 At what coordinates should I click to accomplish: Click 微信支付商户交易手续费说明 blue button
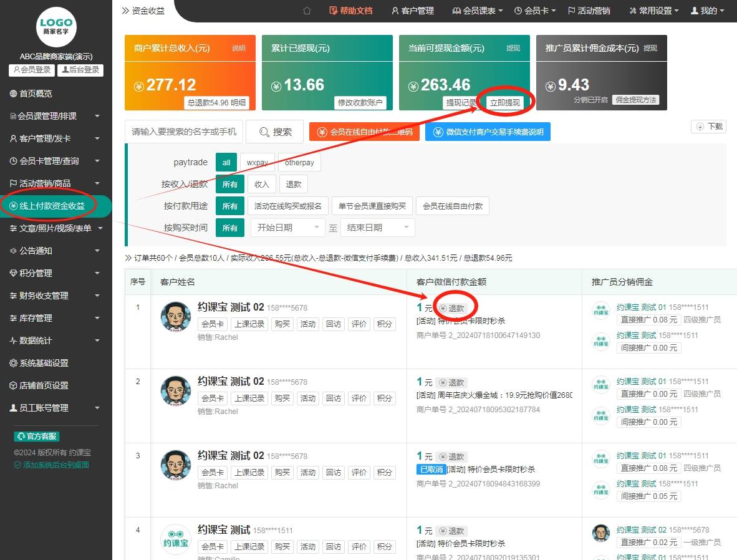coord(488,132)
